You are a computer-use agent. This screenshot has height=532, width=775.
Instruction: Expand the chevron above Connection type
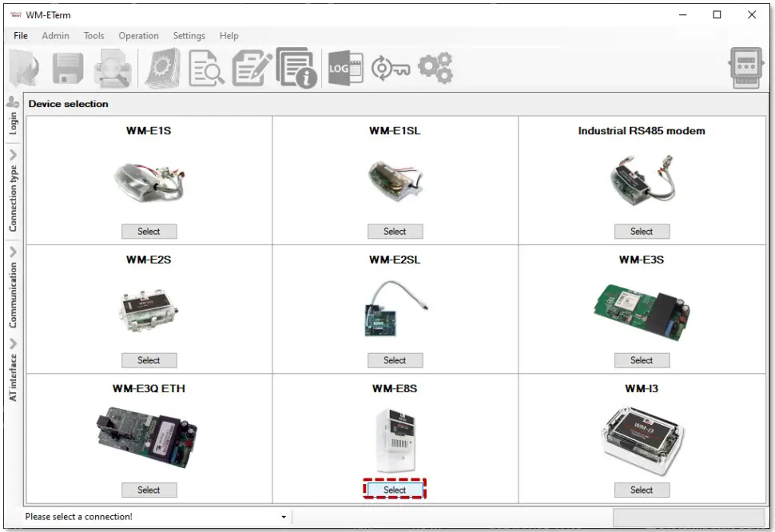coord(13,155)
